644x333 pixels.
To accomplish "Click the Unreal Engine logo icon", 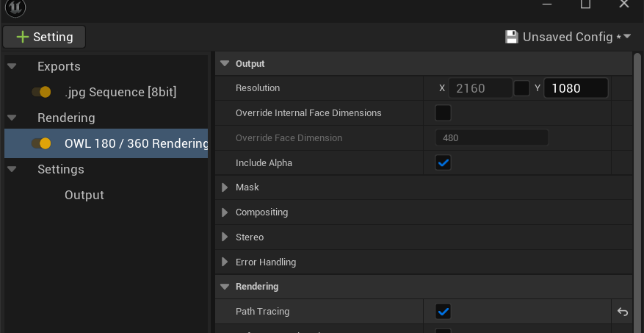I will click(x=15, y=7).
